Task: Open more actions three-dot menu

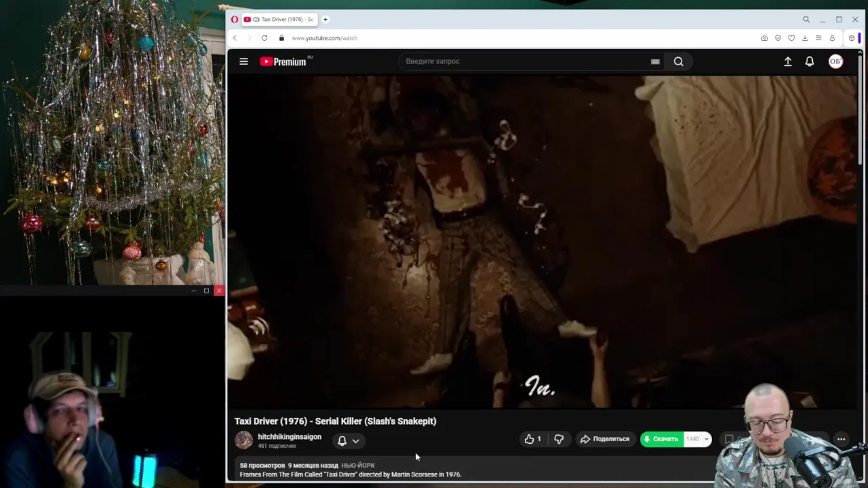Action: 841,439
